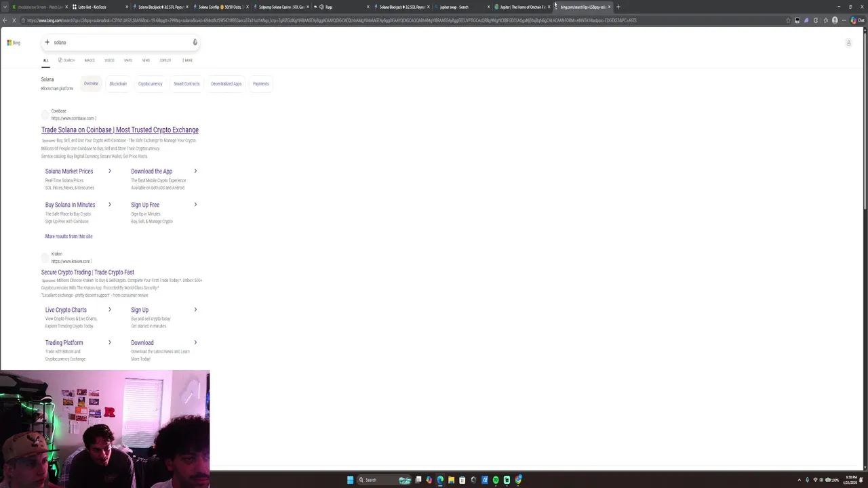Open Buy Solana In Minutes sublink

70,205
